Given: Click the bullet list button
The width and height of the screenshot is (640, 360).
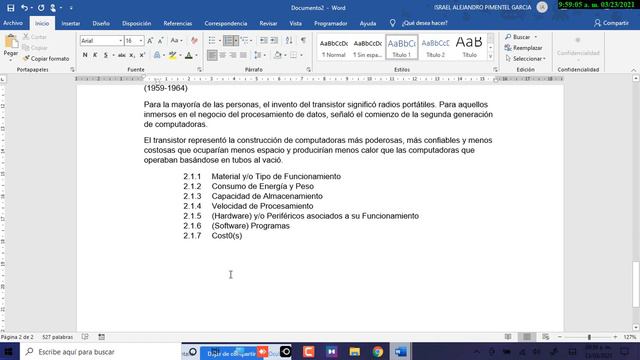Looking at the screenshot, I should 212,40.
